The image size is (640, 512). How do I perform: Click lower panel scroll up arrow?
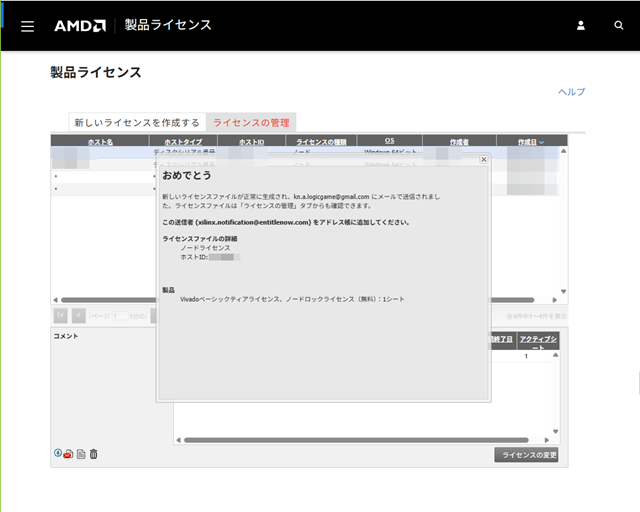point(556,355)
